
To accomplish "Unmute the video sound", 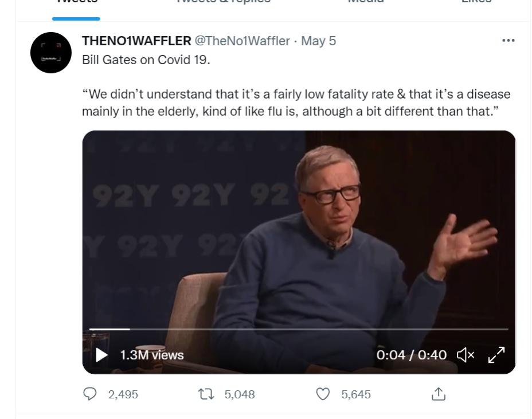I will 465,355.
